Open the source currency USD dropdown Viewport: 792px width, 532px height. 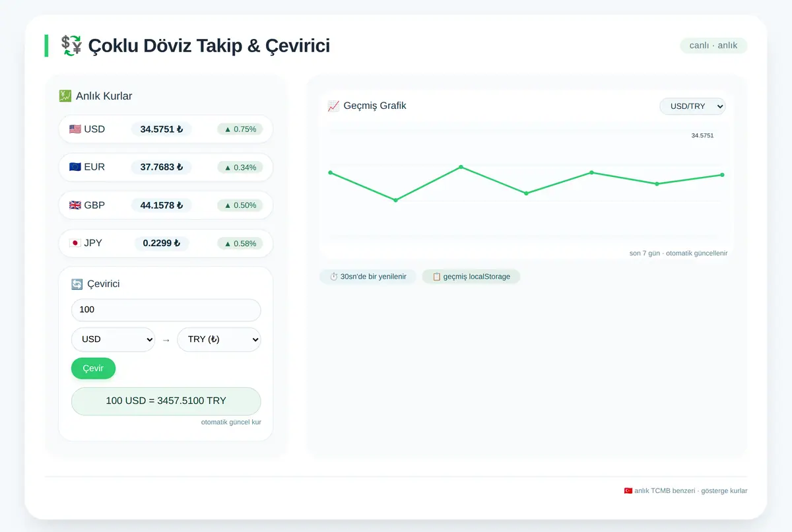[x=113, y=339]
